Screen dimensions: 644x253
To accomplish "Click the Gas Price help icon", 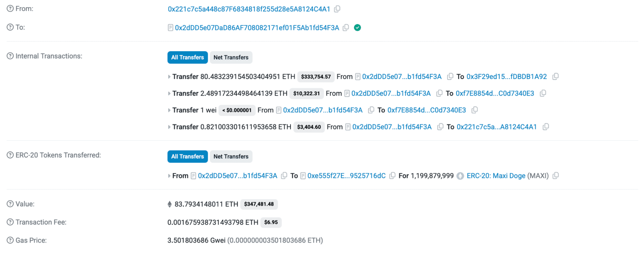I will point(10,240).
